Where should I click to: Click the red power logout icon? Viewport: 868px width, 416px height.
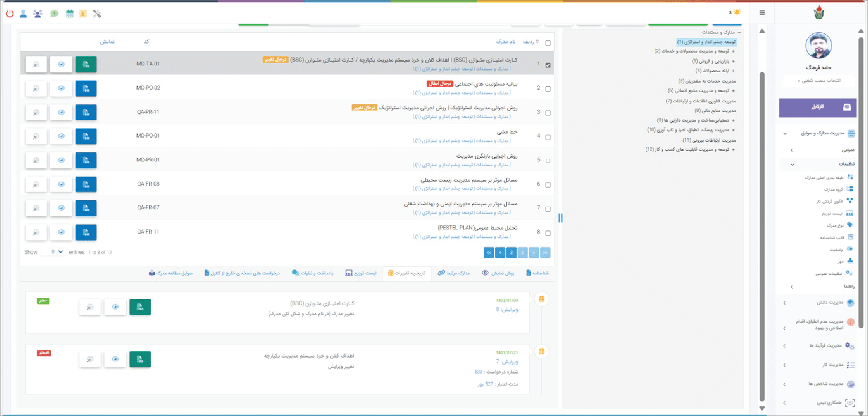[x=10, y=14]
